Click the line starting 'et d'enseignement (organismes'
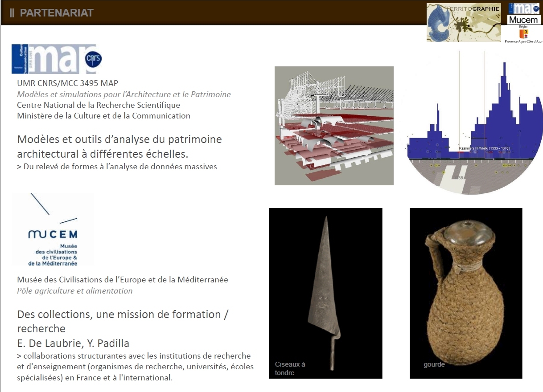543x392 pixels. [x=135, y=367]
